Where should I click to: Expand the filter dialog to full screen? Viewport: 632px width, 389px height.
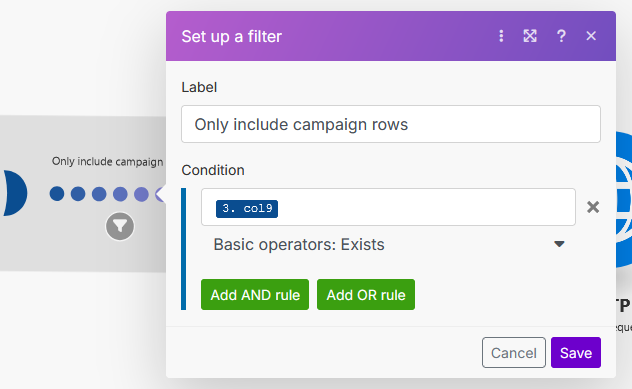[x=530, y=36]
